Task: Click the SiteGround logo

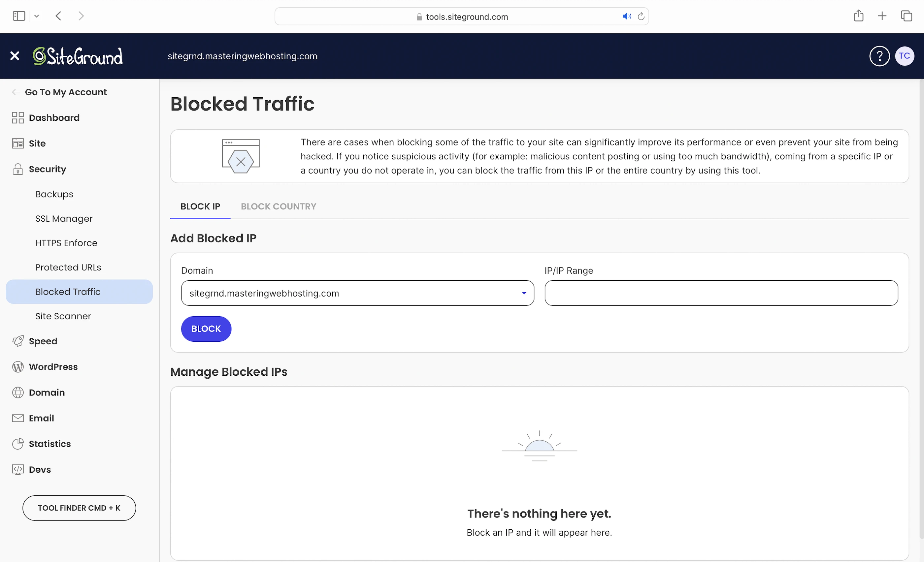Action: 78,56
